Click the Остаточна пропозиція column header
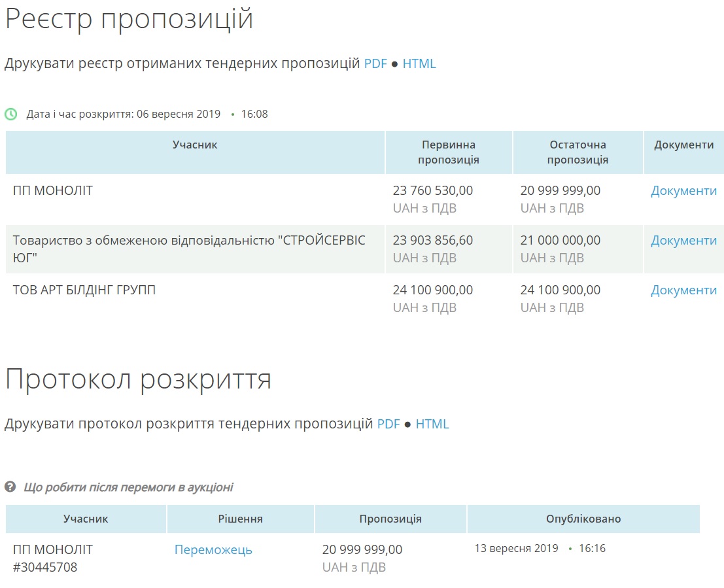 coord(577,152)
